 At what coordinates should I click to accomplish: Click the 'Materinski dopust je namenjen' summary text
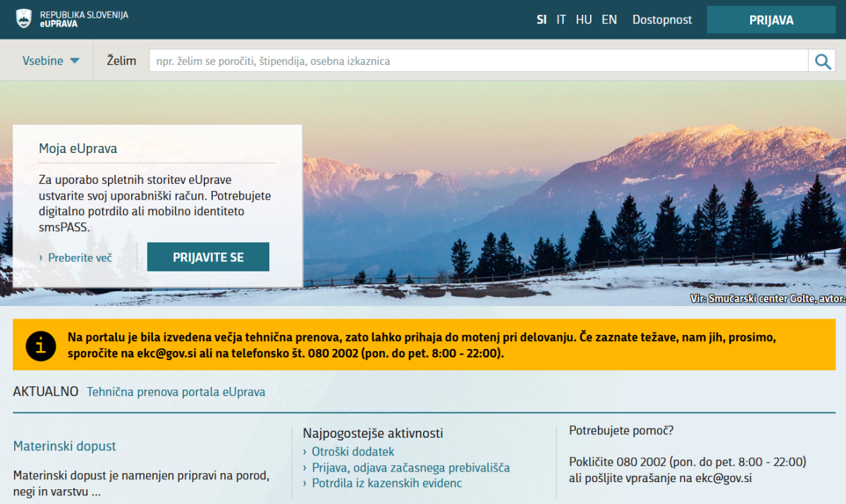pos(141,483)
